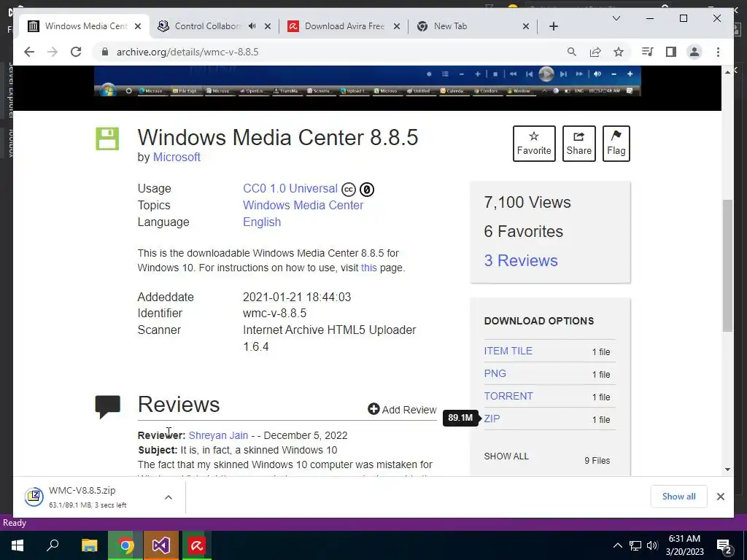Share this archive item
This screenshot has width=747, height=560.
point(578,144)
